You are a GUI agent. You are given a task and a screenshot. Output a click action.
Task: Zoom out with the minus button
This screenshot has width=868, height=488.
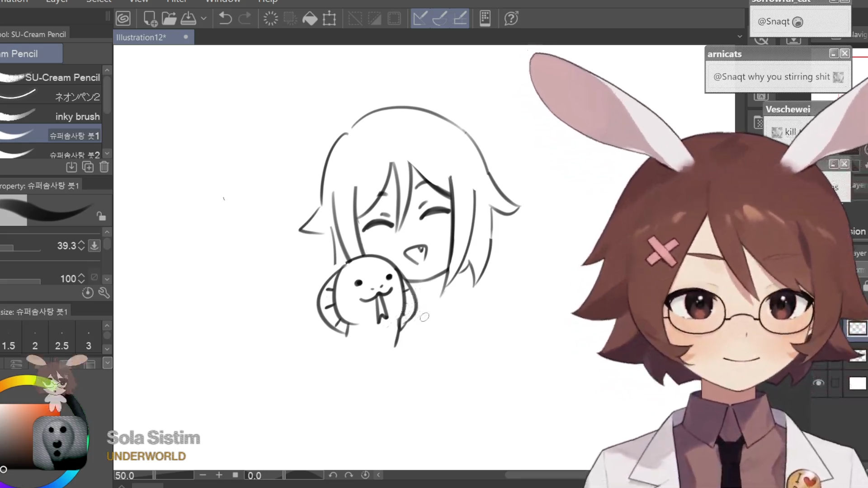pos(203,475)
